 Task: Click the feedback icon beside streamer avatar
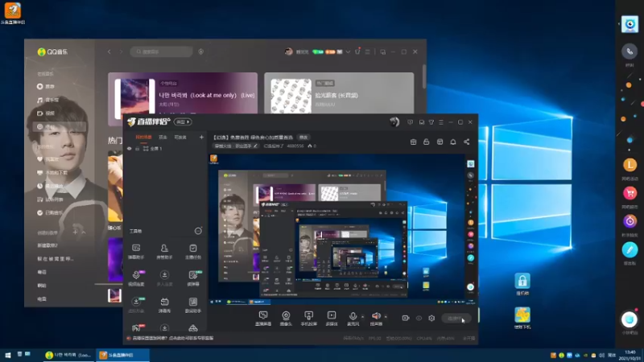pyautogui.click(x=410, y=122)
